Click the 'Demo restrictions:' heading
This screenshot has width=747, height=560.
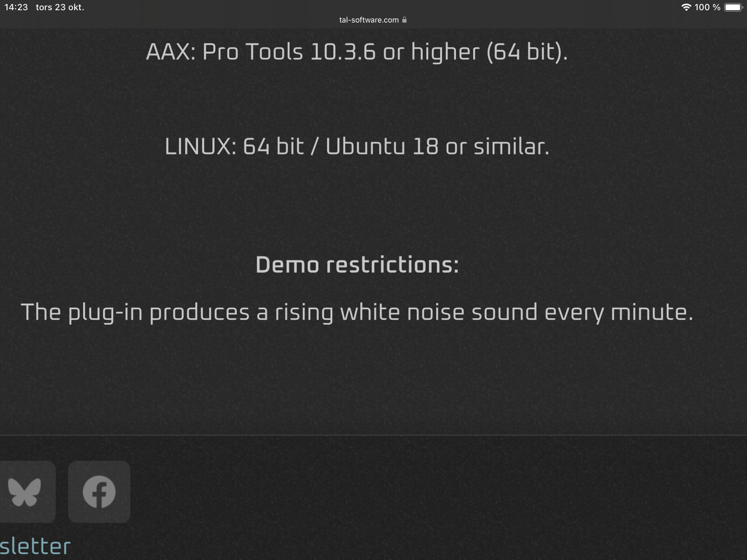357,265
